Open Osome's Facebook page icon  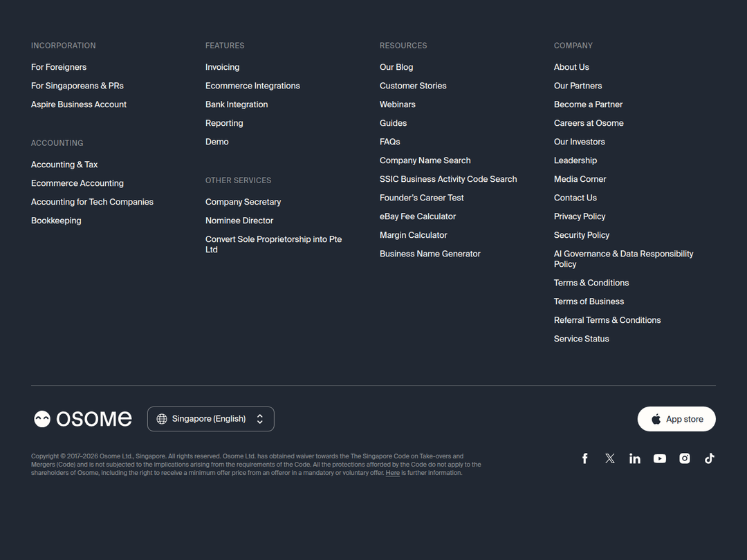pos(585,458)
